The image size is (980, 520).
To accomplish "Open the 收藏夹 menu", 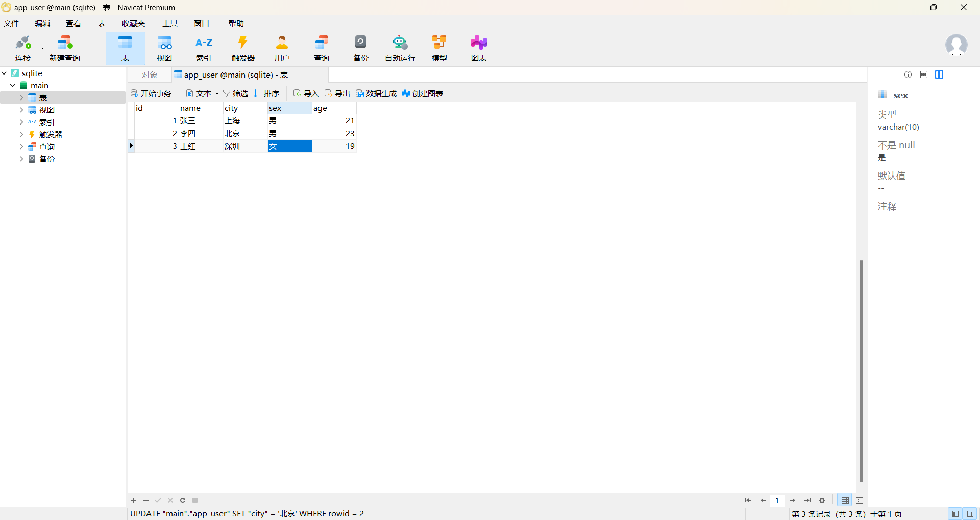I will [134, 23].
